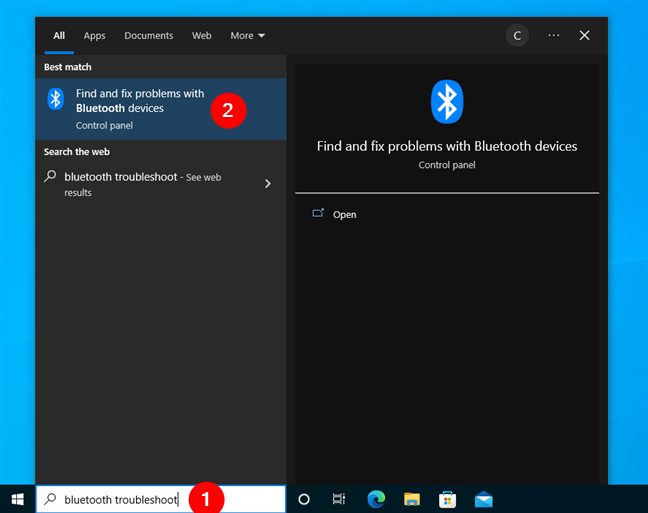This screenshot has width=648, height=513.
Task: Click the large Bluetooth icon in preview pane
Action: point(447,102)
